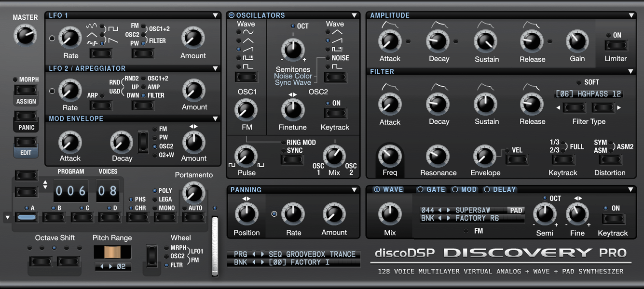Click the Mod Envelope Amount knob
Image resolution: width=644 pixels, height=289 pixels.
click(194, 142)
